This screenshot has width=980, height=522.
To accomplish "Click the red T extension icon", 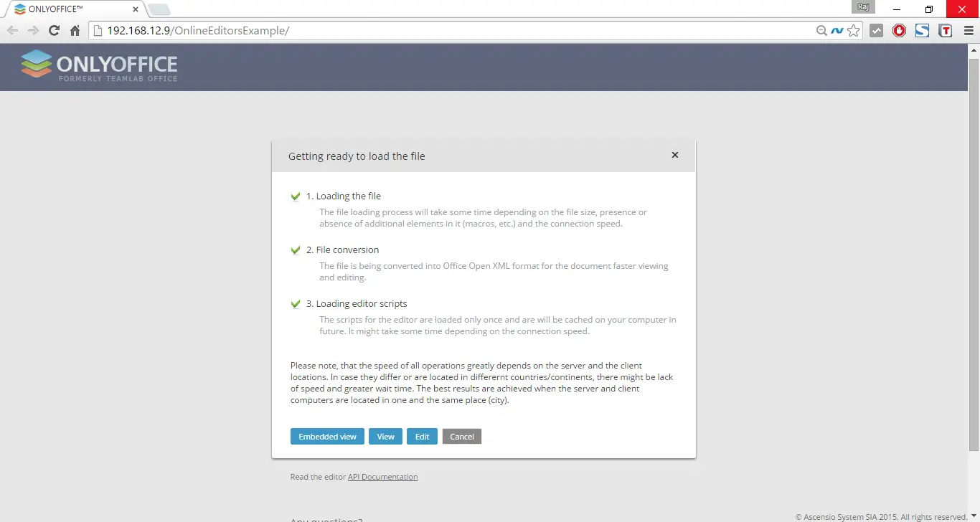I will [945, 31].
